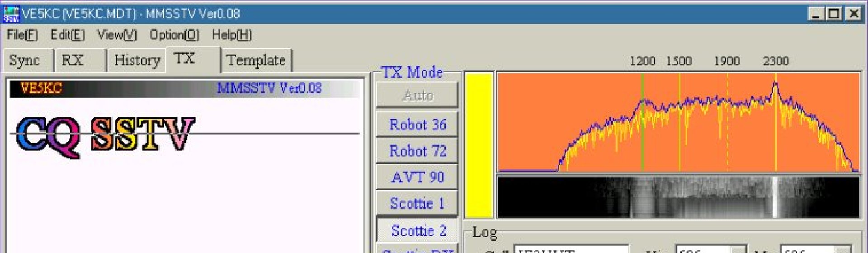The height and width of the screenshot is (253, 868).
Task: Select Scottie 1 TX mode
Action: click(x=417, y=203)
